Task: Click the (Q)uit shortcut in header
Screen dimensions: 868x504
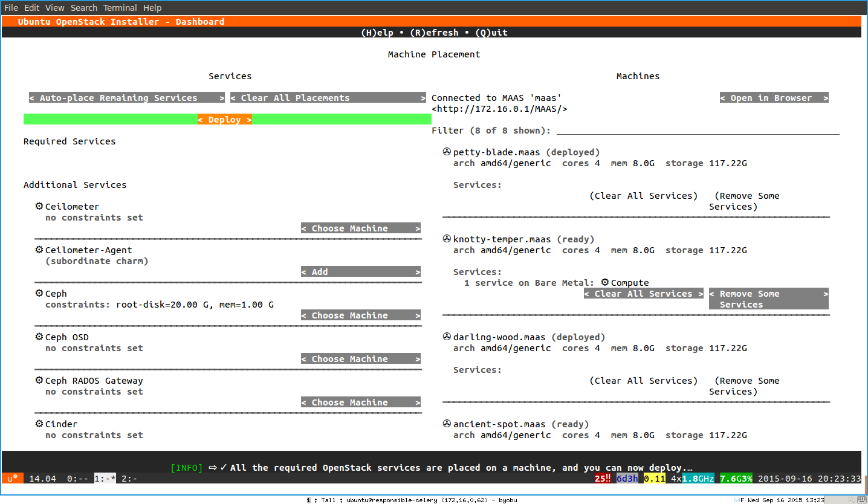Action: 491,33
